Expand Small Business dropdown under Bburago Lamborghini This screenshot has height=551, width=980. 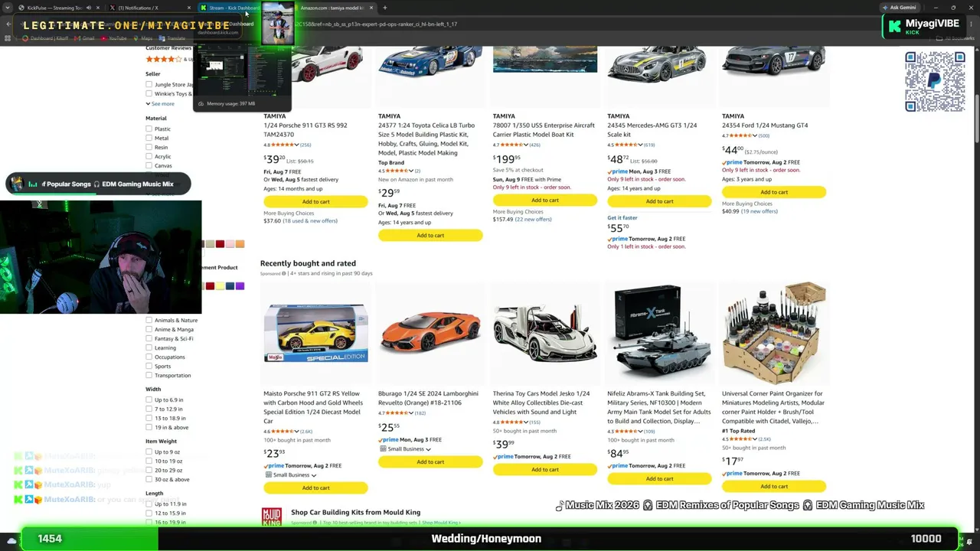405,449
